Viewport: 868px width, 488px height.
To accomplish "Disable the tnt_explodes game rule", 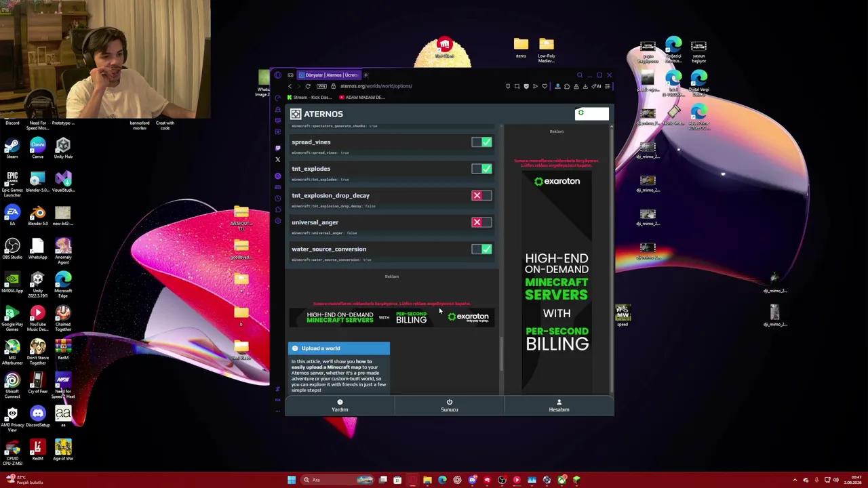I will coord(481,169).
